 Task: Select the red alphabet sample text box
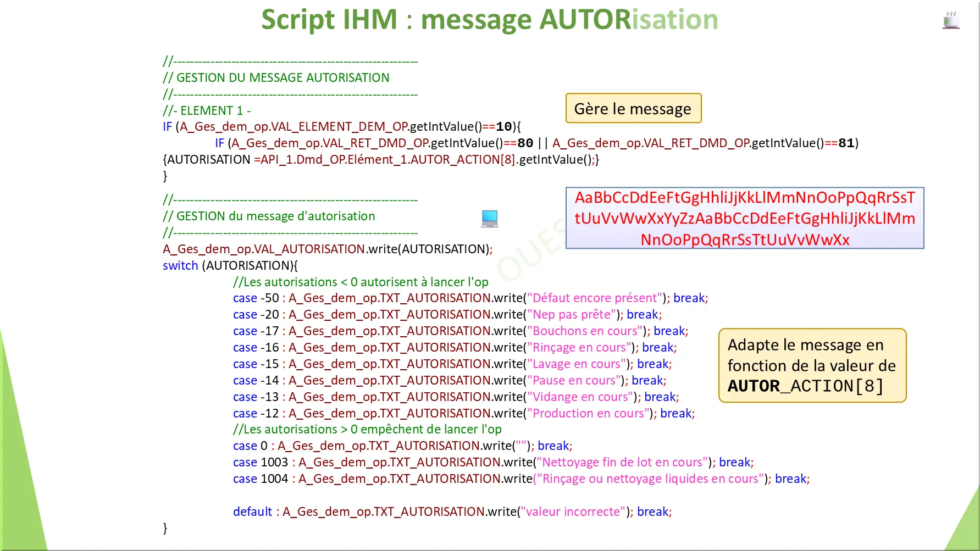point(744,218)
